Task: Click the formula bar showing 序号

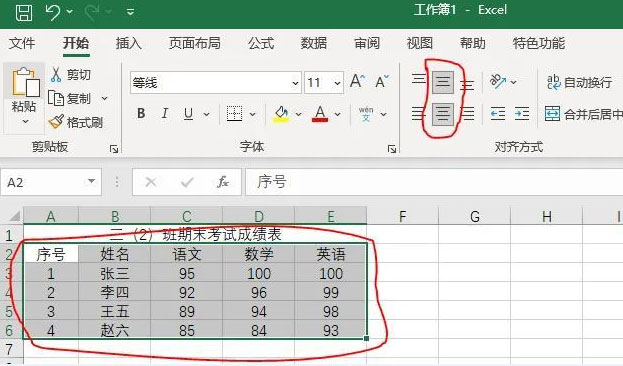Action: (434, 182)
